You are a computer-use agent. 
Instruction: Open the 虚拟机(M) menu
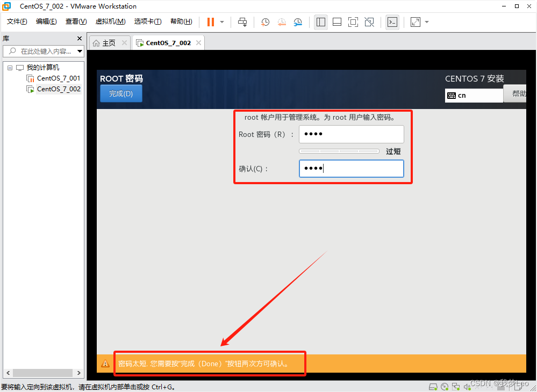110,21
